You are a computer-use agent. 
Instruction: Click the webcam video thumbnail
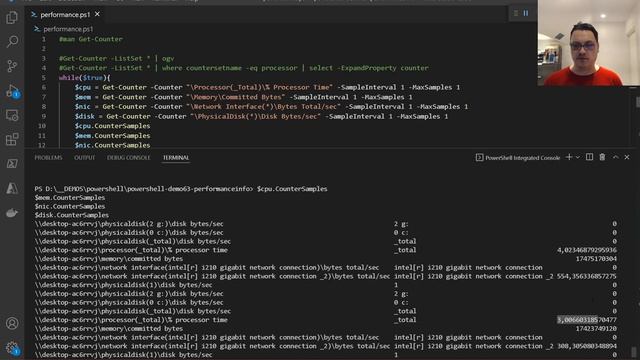589,42
